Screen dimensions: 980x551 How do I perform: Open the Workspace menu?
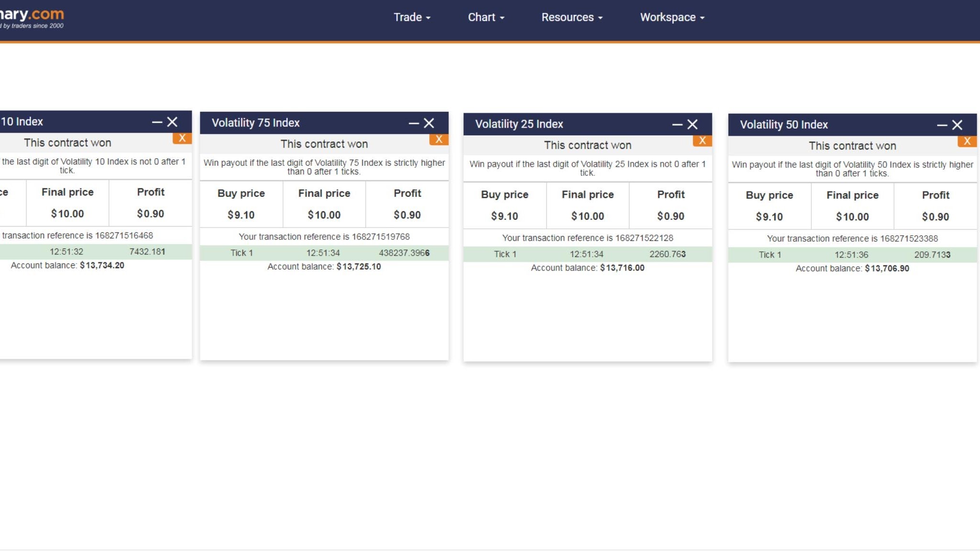(x=672, y=17)
